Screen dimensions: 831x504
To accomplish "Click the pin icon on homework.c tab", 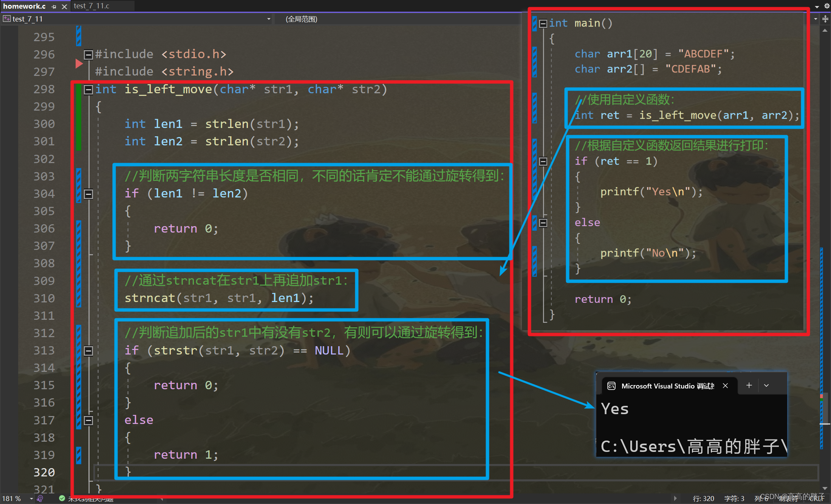I will (54, 6).
